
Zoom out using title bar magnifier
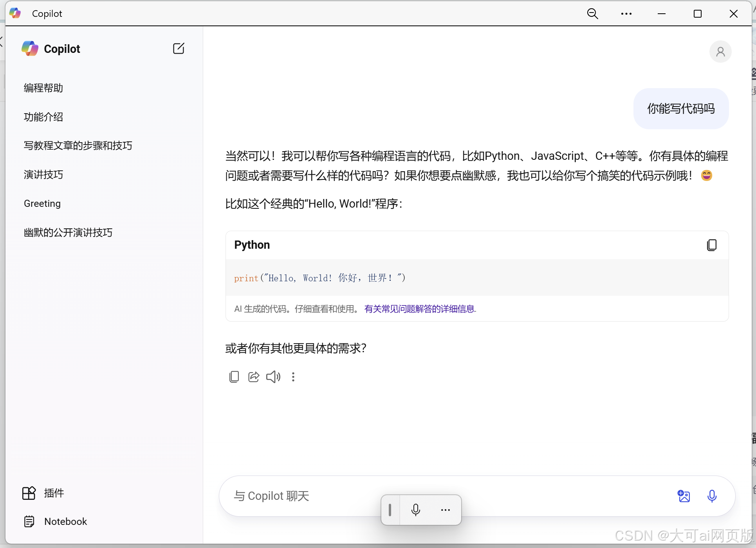[593, 14]
